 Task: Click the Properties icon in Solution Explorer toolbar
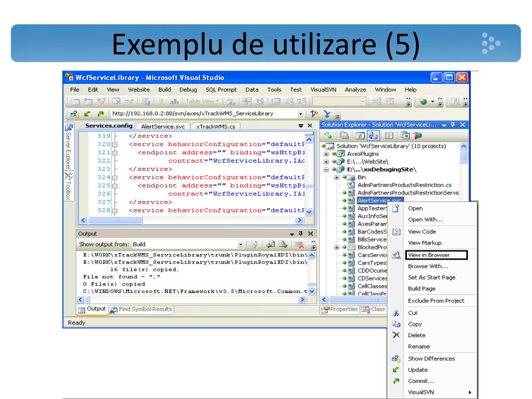click(x=328, y=136)
